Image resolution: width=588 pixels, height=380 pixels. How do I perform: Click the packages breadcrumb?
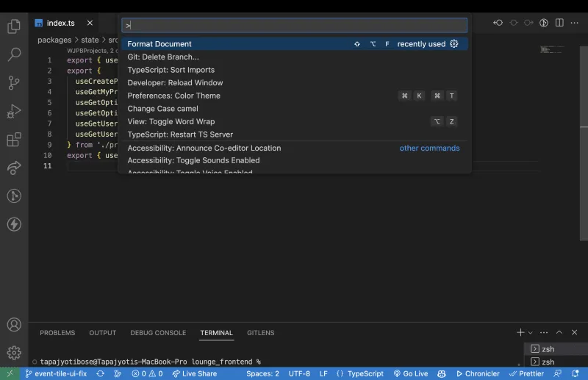coord(54,40)
